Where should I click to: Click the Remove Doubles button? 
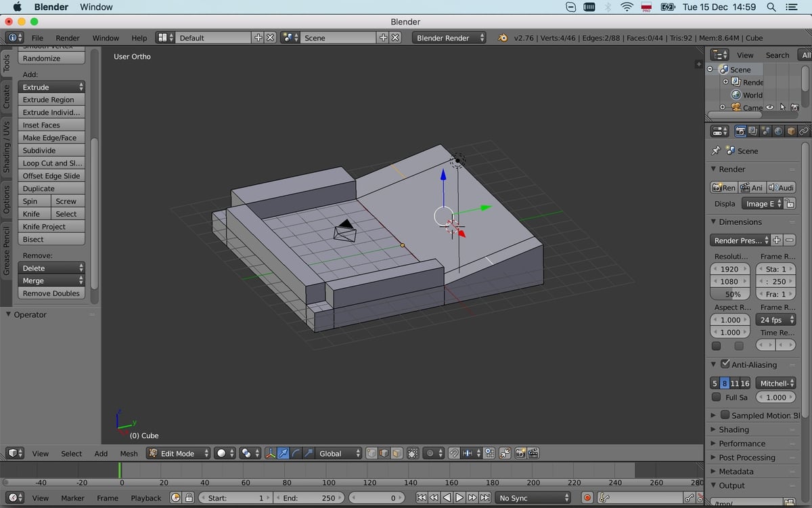(51, 293)
